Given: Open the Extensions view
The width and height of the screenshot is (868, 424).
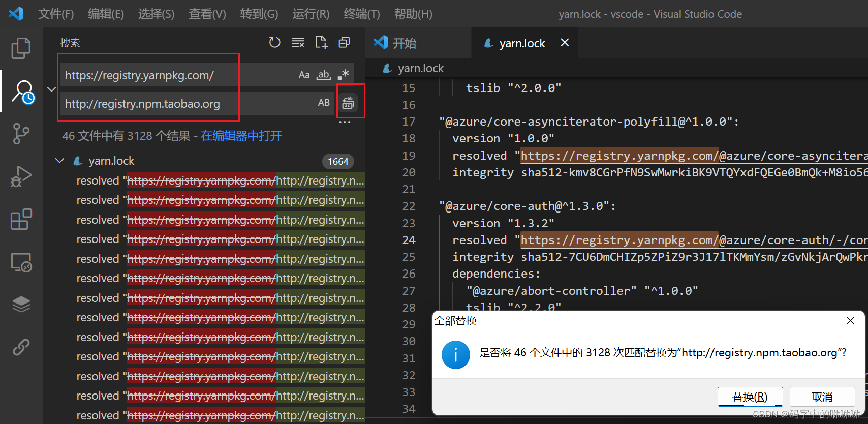Looking at the screenshot, I should [21, 219].
